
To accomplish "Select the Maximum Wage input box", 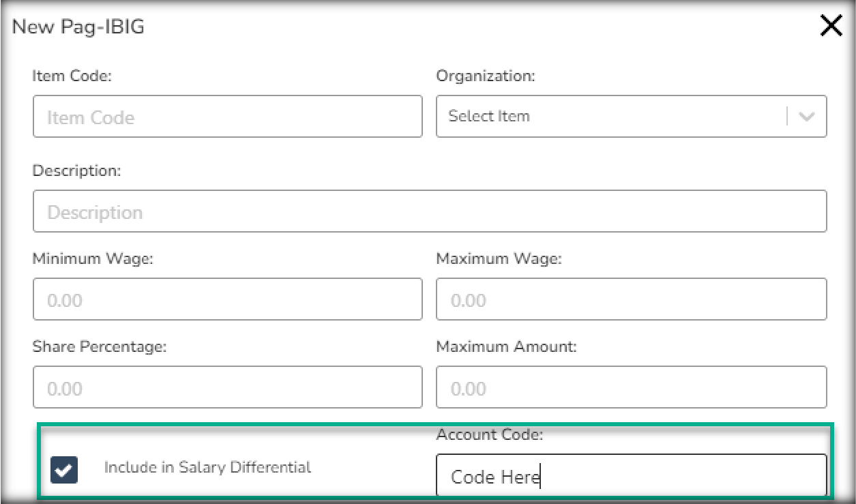I will point(631,299).
